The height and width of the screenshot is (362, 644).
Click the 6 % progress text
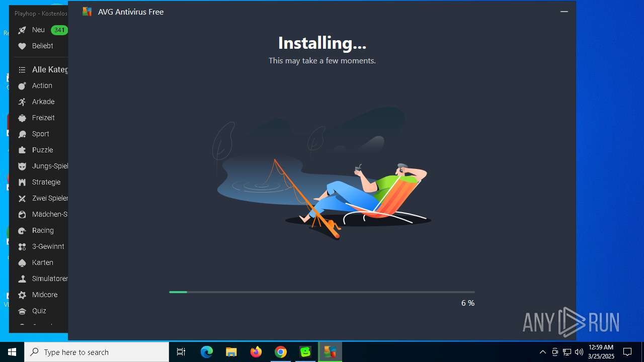[468, 303]
